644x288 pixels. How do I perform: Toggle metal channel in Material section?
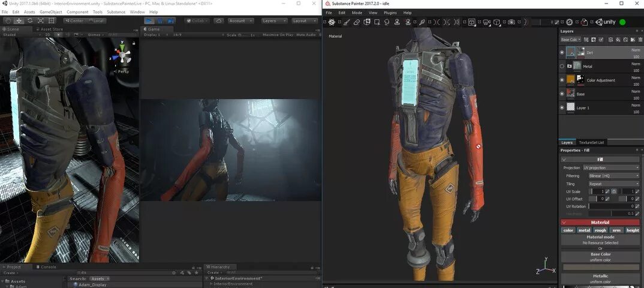click(584, 230)
